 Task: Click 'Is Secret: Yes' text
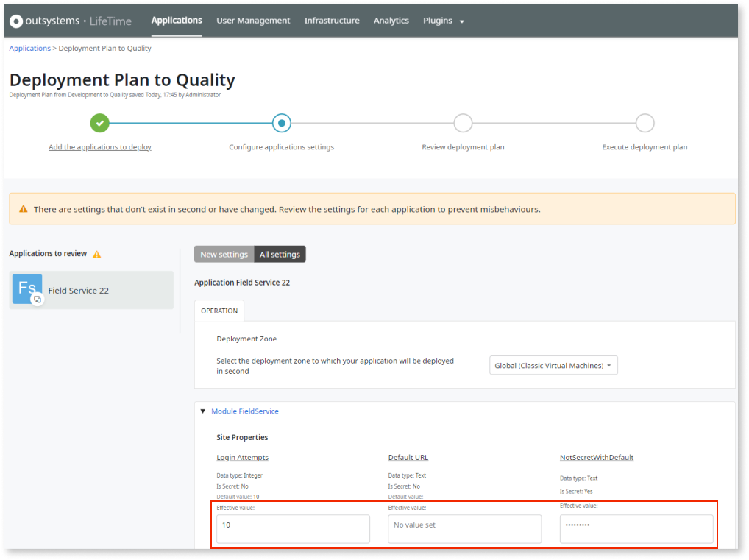(x=576, y=491)
